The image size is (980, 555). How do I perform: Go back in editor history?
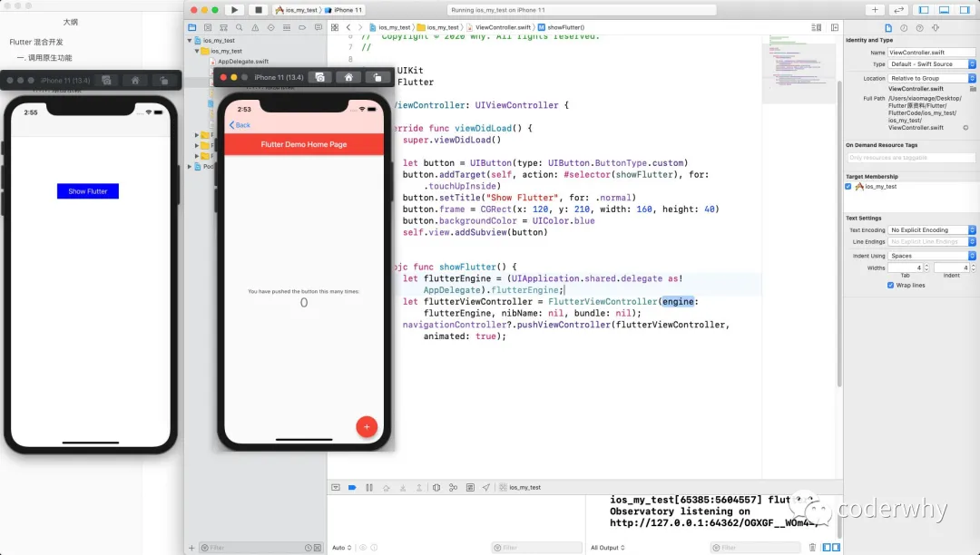click(x=348, y=27)
